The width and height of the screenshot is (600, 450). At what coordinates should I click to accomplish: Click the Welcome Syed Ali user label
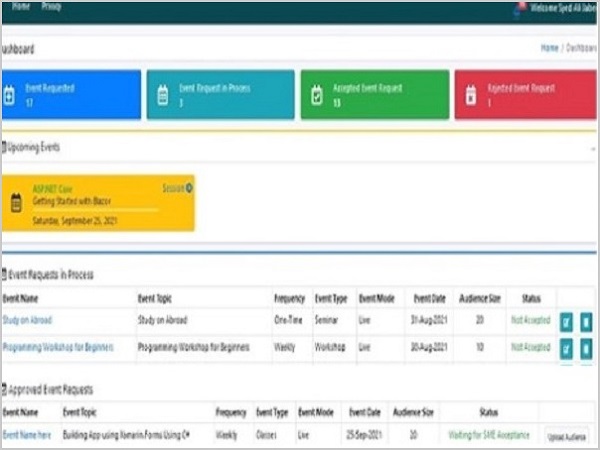click(563, 8)
